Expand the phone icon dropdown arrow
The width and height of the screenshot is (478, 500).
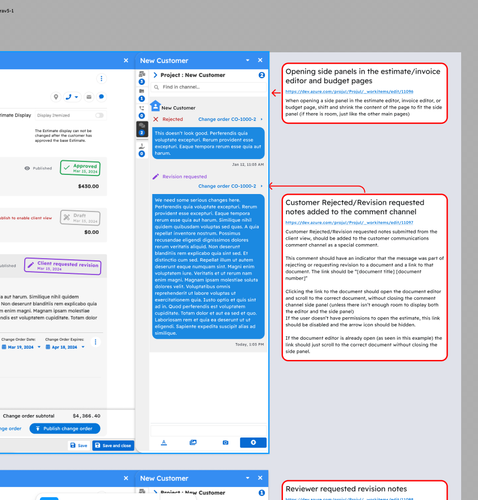pos(76,97)
